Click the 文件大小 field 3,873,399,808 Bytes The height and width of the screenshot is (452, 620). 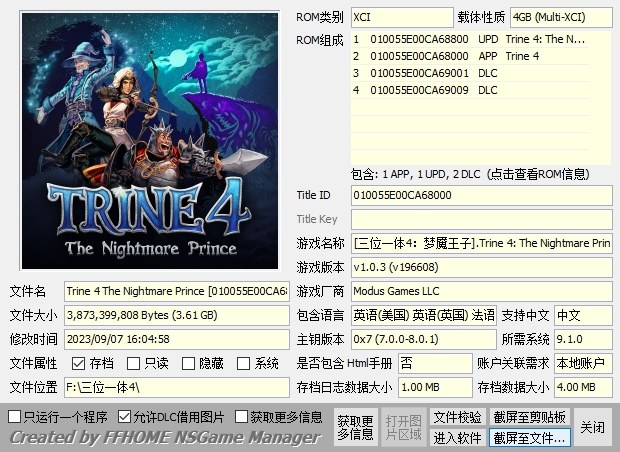[x=177, y=315]
